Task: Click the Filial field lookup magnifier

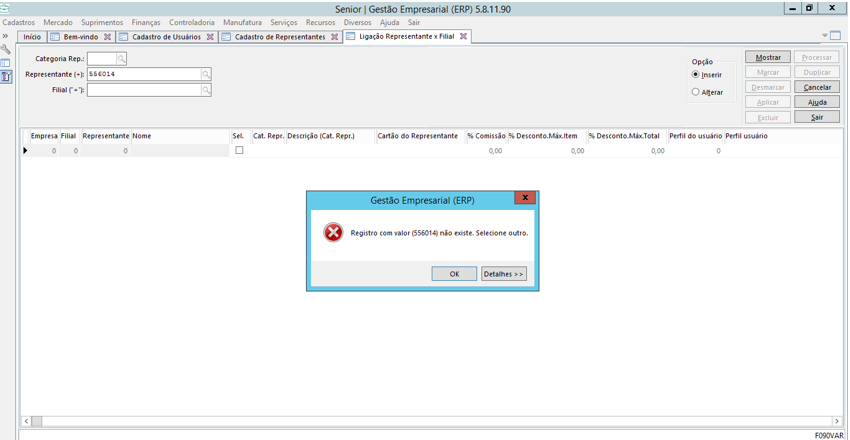Action: 206,90
